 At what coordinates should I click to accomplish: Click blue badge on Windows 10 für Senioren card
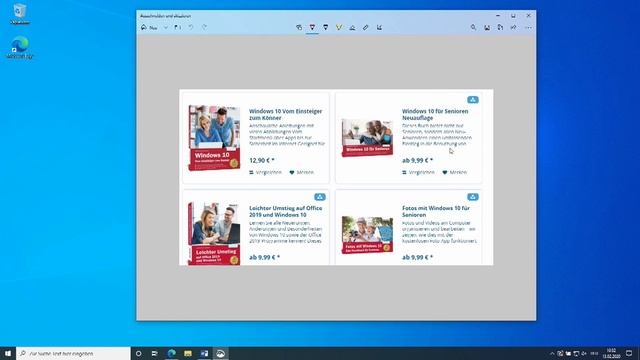tap(473, 100)
